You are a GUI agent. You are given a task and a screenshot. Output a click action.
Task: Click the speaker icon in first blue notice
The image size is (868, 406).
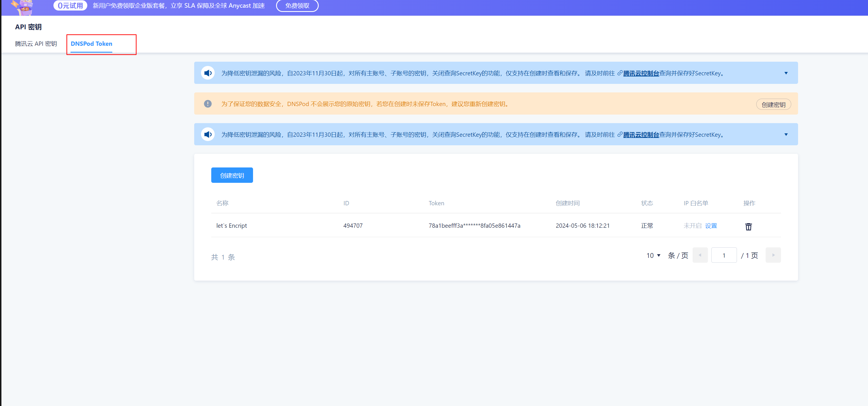click(208, 73)
